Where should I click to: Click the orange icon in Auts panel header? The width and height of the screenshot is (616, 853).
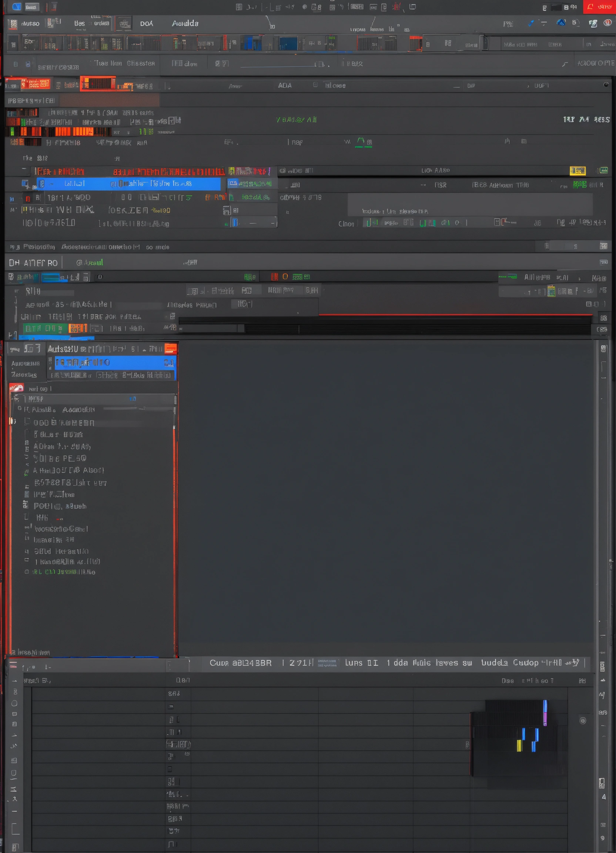170,349
